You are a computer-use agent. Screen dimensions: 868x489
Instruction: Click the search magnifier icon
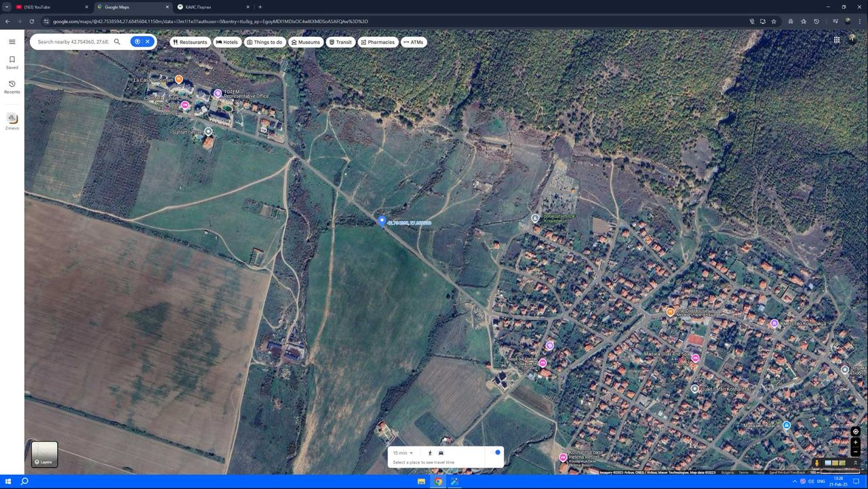click(x=117, y=41)
